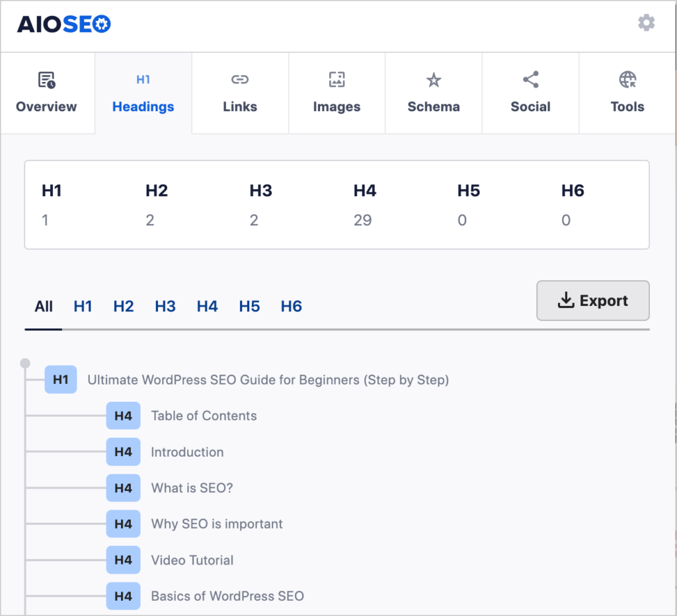Select the Video Tutorial heading text
Viewport: 677px width, 616px height.
(x=192, y=560)
